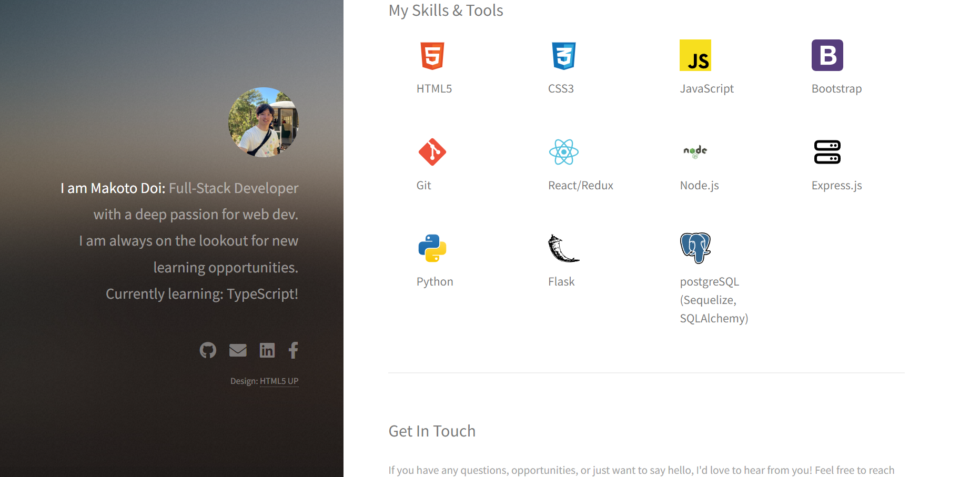Click the PostgreSQL elephant icon
The height and width of the screenshot is (477, 980).
(695, 248)
